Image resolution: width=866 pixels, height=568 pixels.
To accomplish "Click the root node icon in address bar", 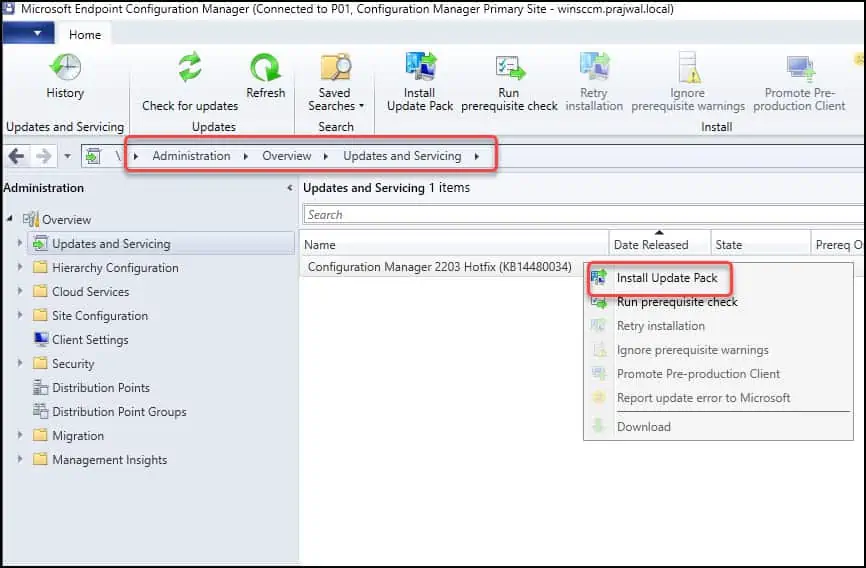I will point(93,156).
